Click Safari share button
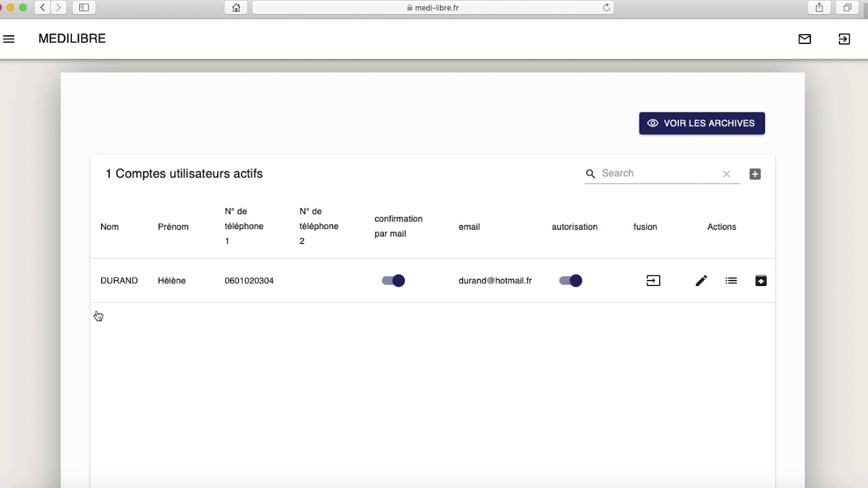The width and height of the screenshot is (868, 488). [x=819, y=7]
